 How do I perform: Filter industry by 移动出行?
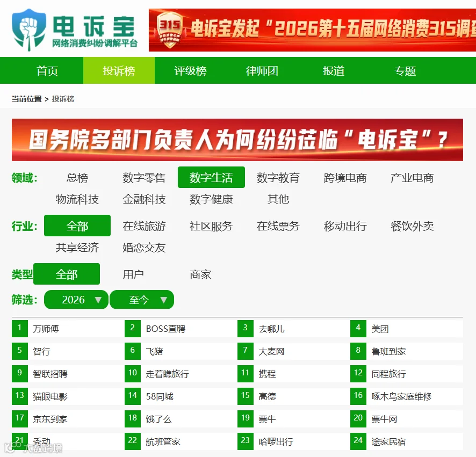345,226
